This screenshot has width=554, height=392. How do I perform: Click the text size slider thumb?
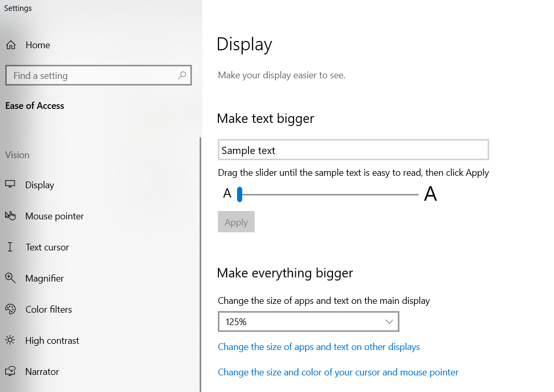point(240,194)
